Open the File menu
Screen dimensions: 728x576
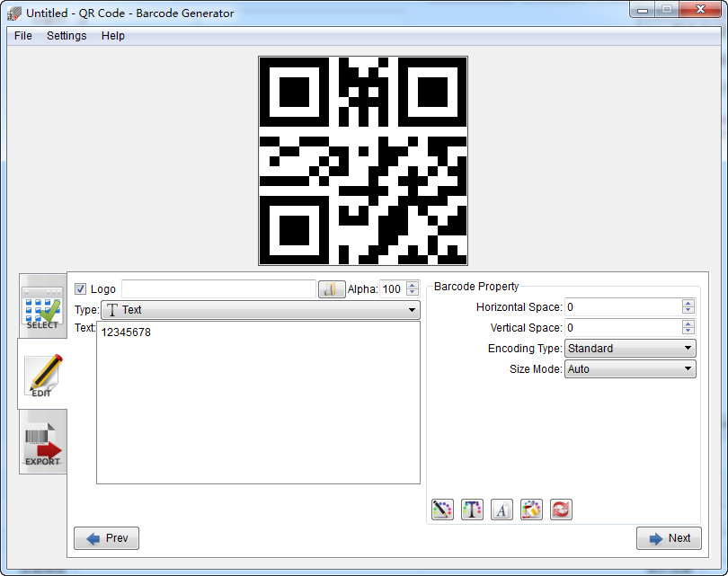point(22,36)
